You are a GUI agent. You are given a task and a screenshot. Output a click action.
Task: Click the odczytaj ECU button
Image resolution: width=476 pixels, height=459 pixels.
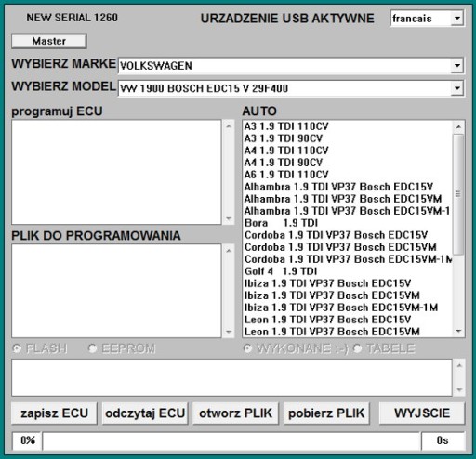(x=145, y=413)
